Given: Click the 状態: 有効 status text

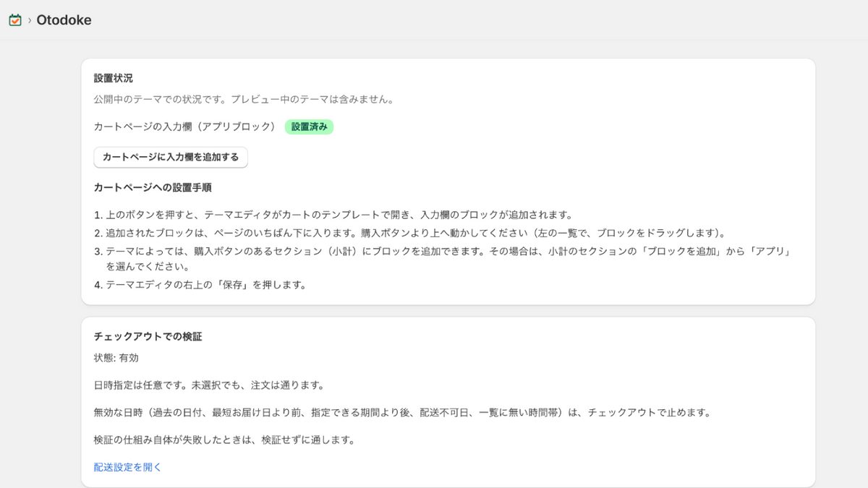Looking at the screenshot, I should pos(116,358).
